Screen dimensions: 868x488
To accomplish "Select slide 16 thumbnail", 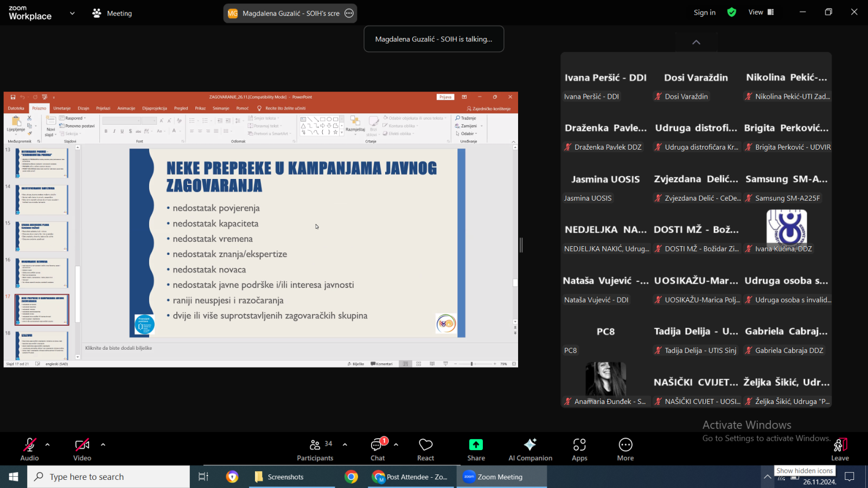I will pyautogui.click(x=42, y=273).
